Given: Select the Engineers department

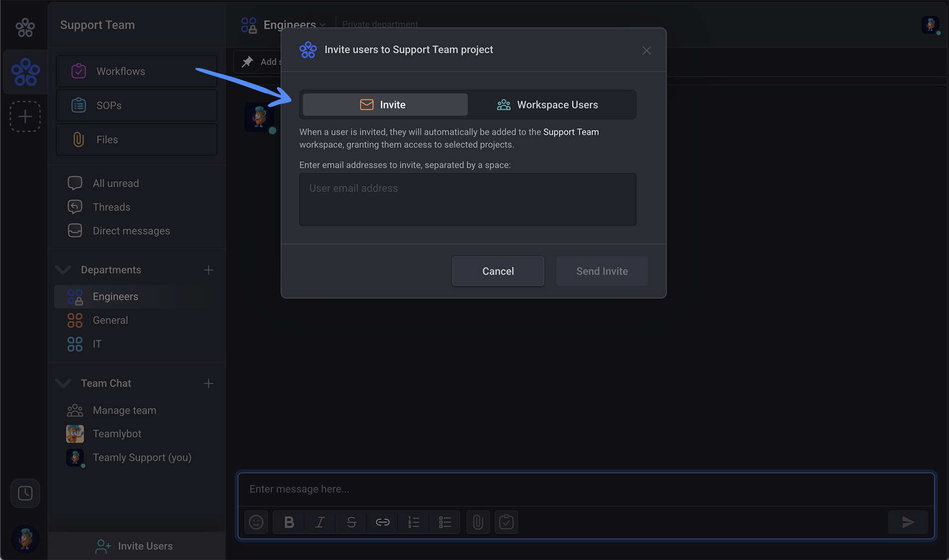Looking at the screenshot, I should (136, 297).
